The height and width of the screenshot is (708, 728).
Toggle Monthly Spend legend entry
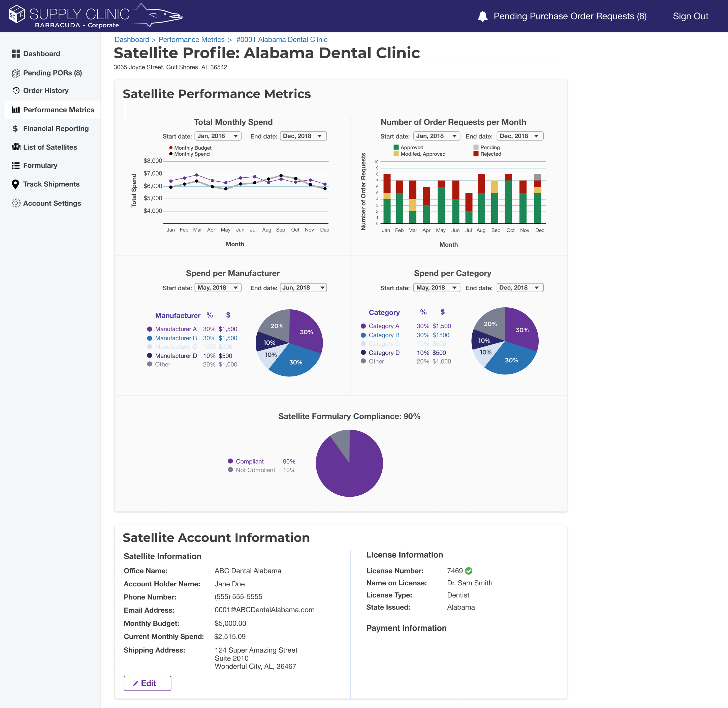coord(189,154)
